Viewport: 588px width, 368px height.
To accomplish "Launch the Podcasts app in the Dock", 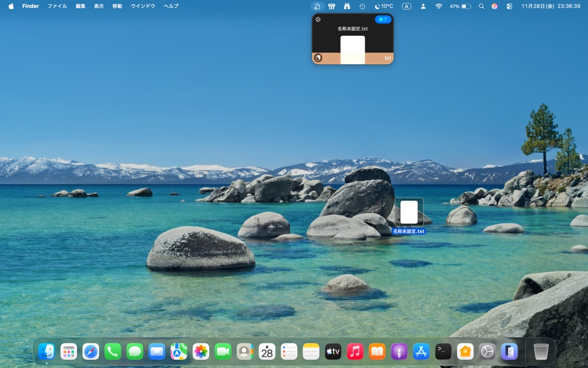I will [399, 351].
